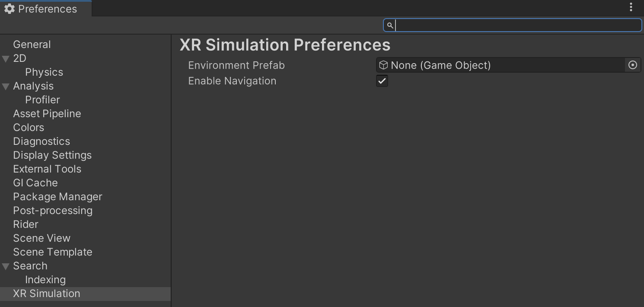Screen dimensions: 644x307
Task: Disable the Enable Navigation checkbox
Action: [382, 80]
